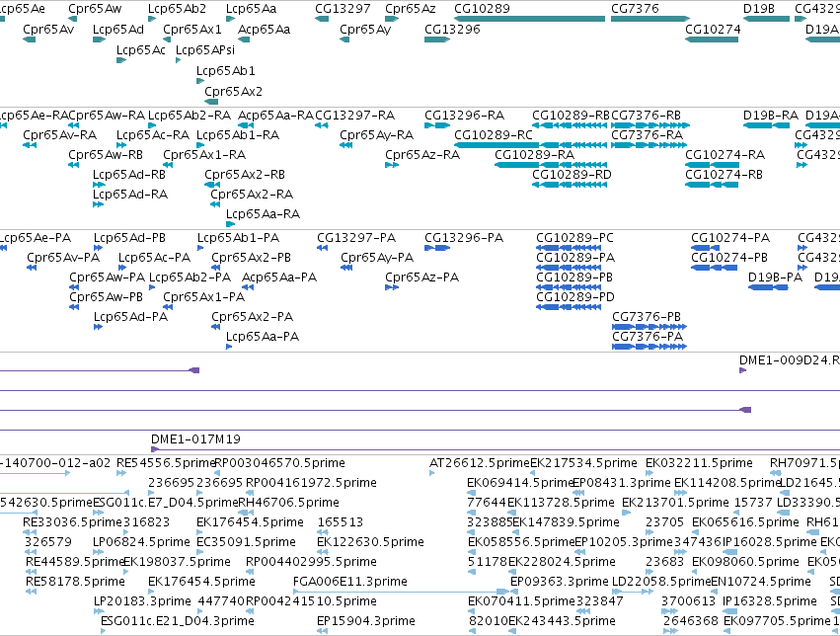Click the Lcp65Ab2 gene label
The width and height of the screenshot is (840, 636).
(177, 9)
